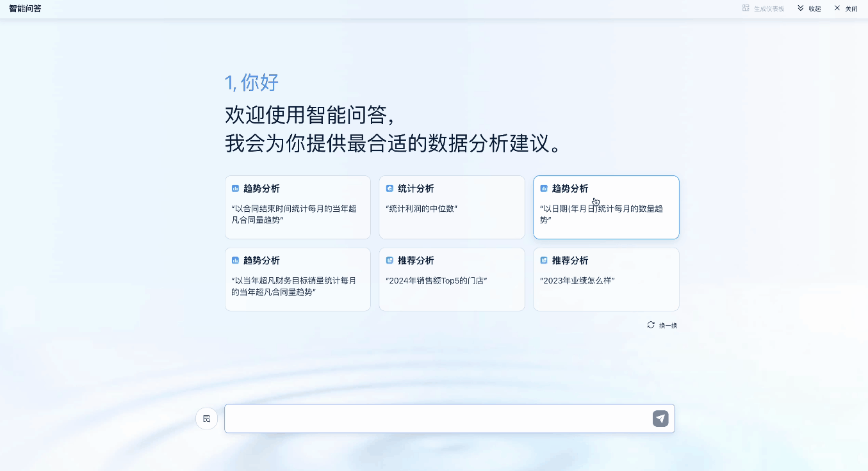Select the 2023年业绩怎么样 suggestion card
The width and height of the screenshot is (868, 471).
(x=606, y=280)
